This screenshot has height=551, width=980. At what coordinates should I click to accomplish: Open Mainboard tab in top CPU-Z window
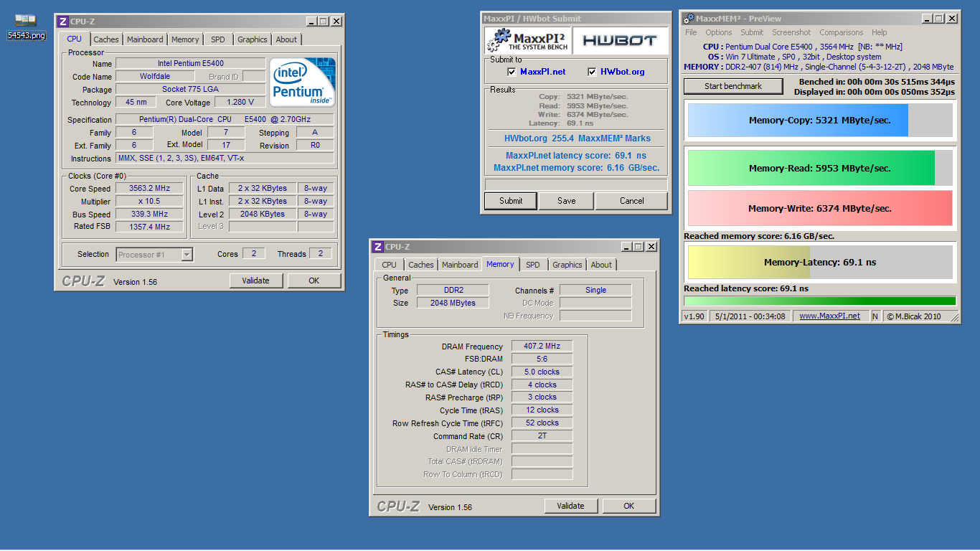click(x=145, y=39)
